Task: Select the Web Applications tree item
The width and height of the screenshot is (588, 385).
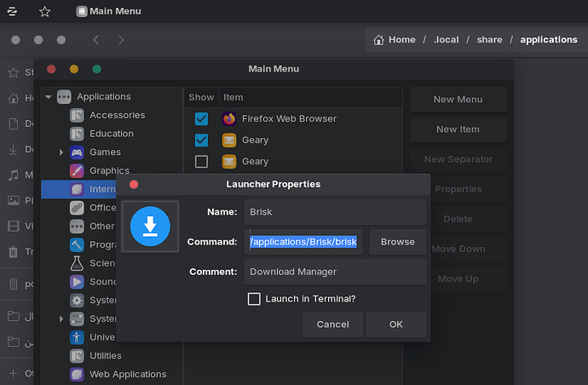Action: pos(128,374)
